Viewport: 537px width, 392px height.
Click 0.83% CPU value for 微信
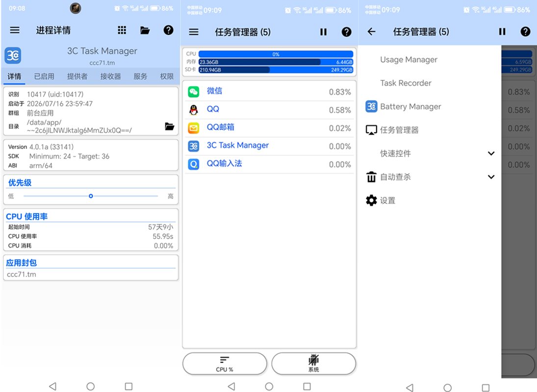coord(340,92)
